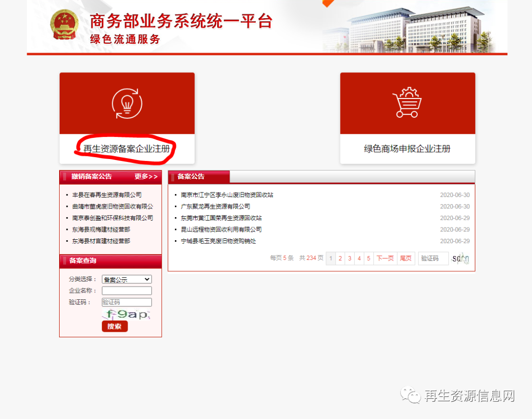
Task: Click the national emblem logo in the header
Action: (x=64, y=25)
